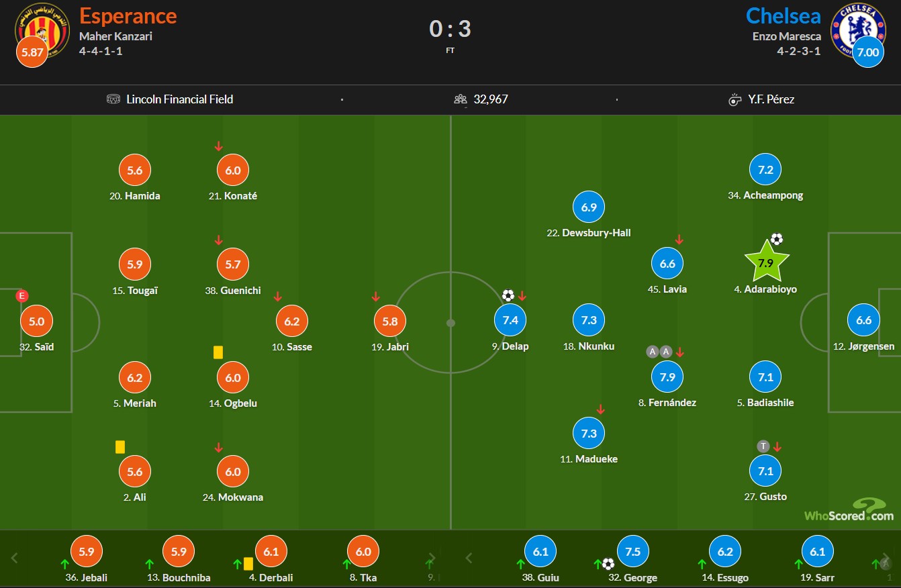Click the referee whistle icon beside Y.F. Pérez
This screenshot has height=588, width=901.
click(x=734, y=99)
